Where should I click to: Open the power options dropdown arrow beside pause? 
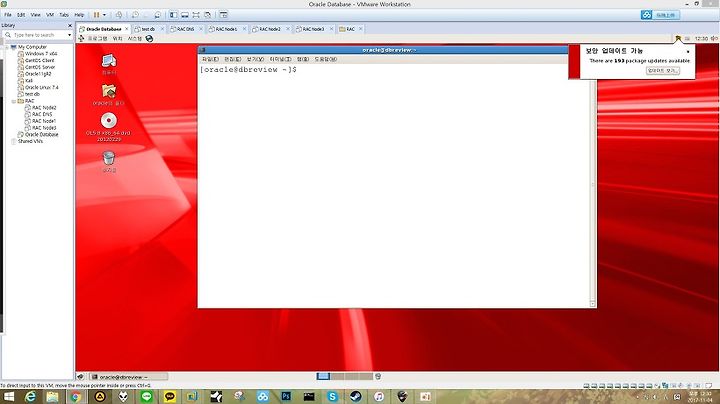click(x=104, y=15)
